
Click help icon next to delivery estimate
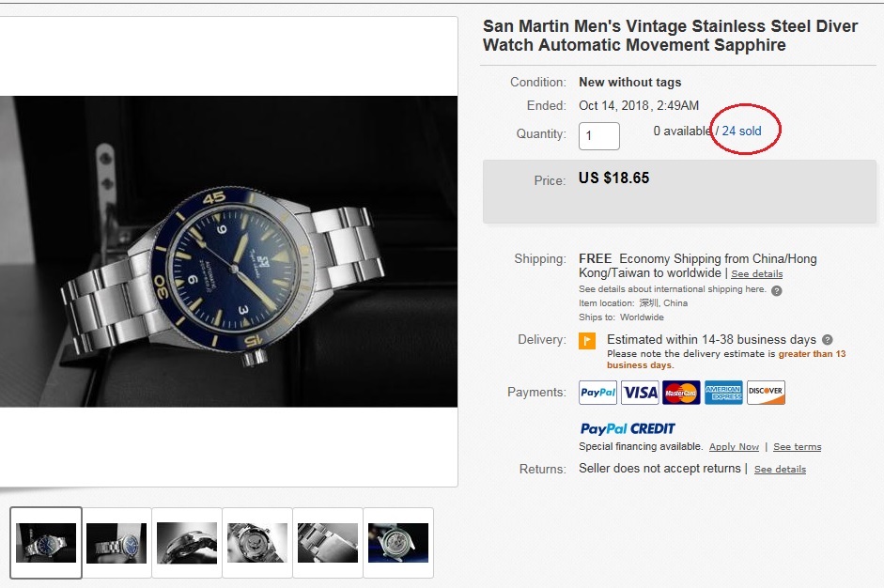[827, 340]
